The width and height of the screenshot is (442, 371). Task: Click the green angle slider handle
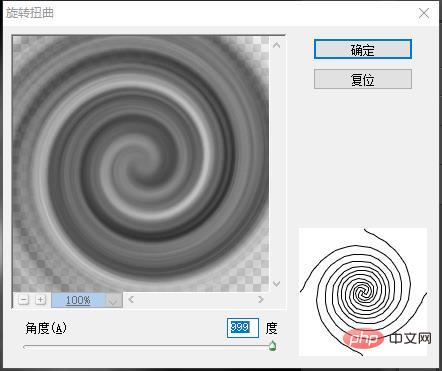point(272,346)
